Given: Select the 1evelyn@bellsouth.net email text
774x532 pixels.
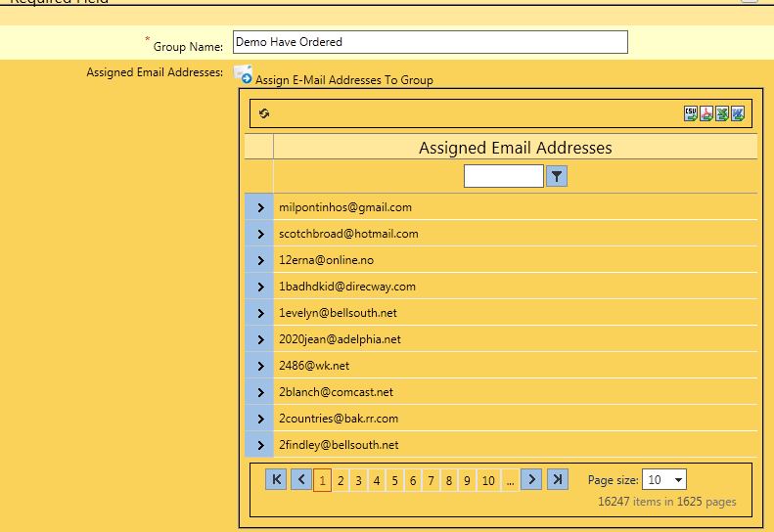Looking at the screenshot, I should [x=338, y=313].
